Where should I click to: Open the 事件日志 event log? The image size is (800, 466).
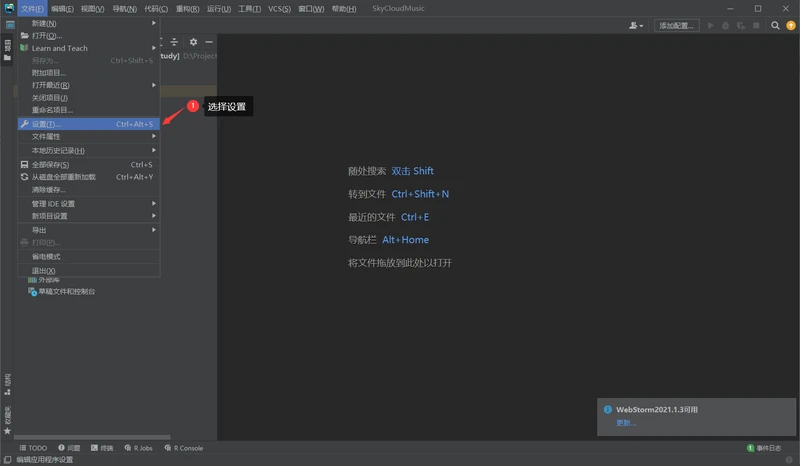764,448
